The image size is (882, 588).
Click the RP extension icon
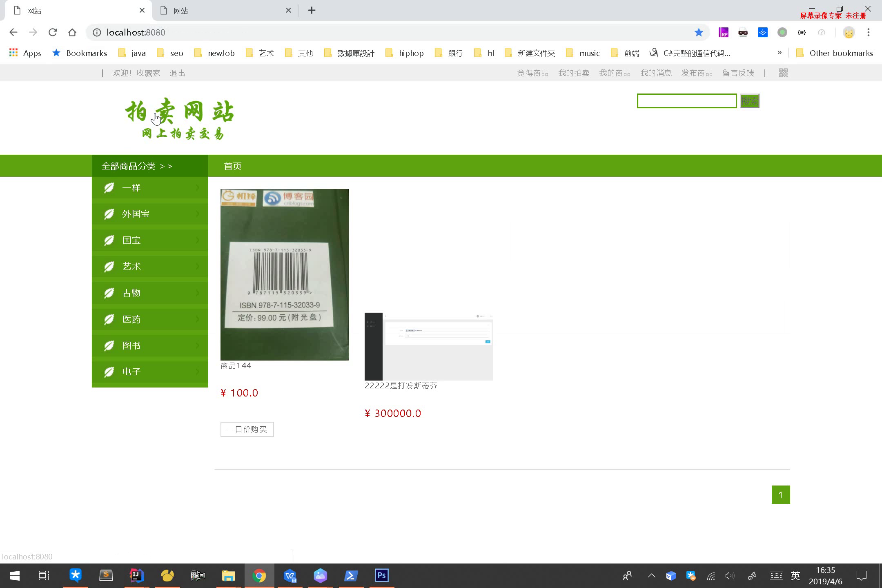[x=723, y=32]
